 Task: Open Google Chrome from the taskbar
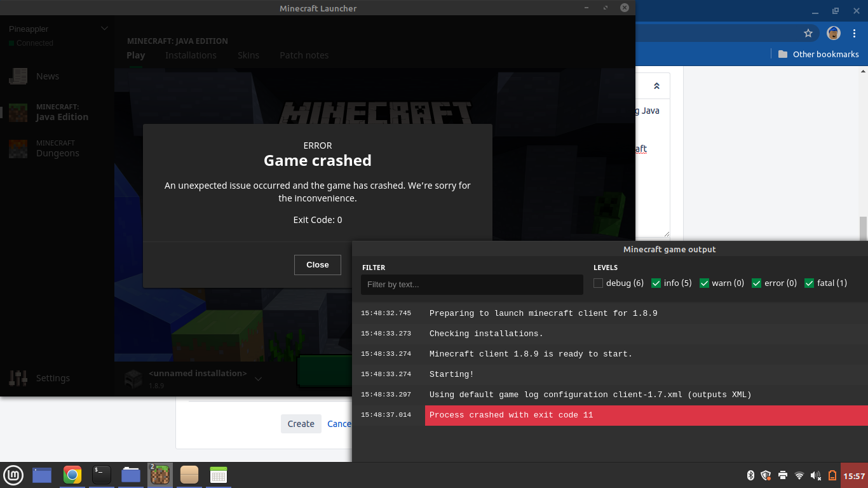click(x=72, y=475)
